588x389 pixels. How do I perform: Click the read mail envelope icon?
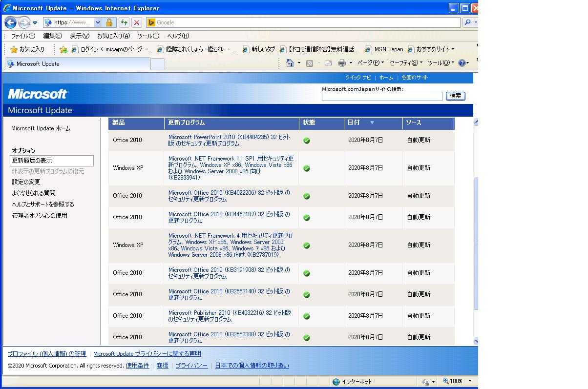click(328, 63)
